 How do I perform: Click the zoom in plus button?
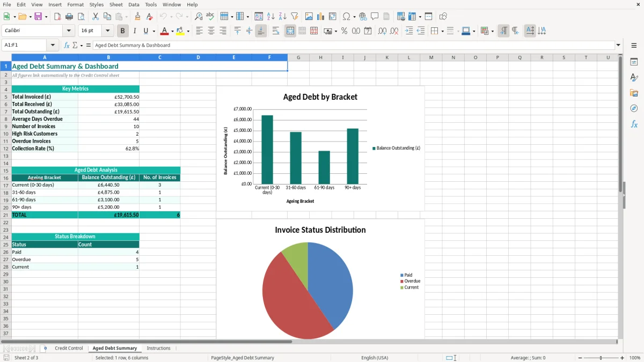pyautogui.click(x=622, y=358)
